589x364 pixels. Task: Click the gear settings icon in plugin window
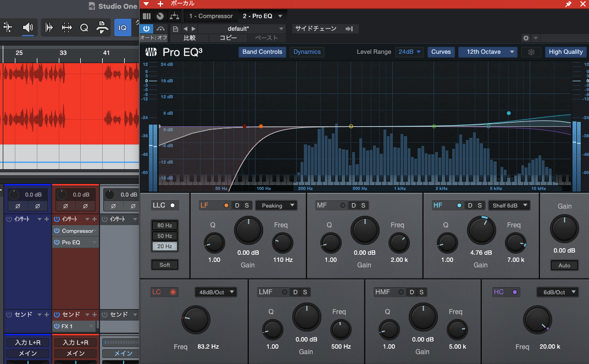(526, 38)
